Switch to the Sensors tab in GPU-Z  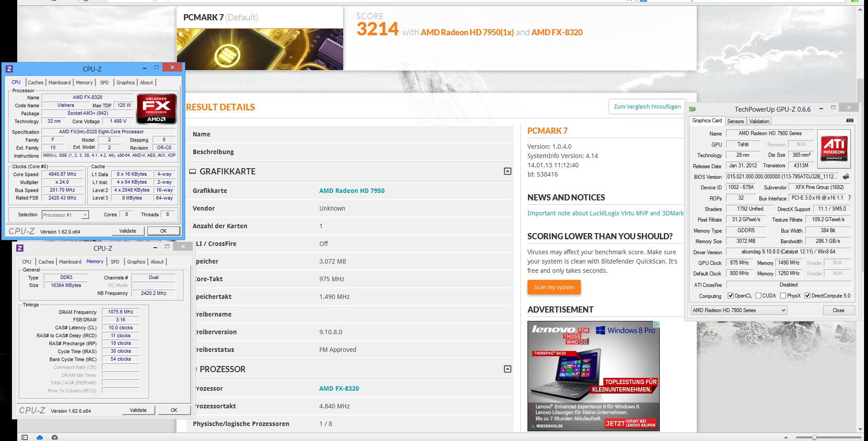pyautogui.click(x=735, y=121)
